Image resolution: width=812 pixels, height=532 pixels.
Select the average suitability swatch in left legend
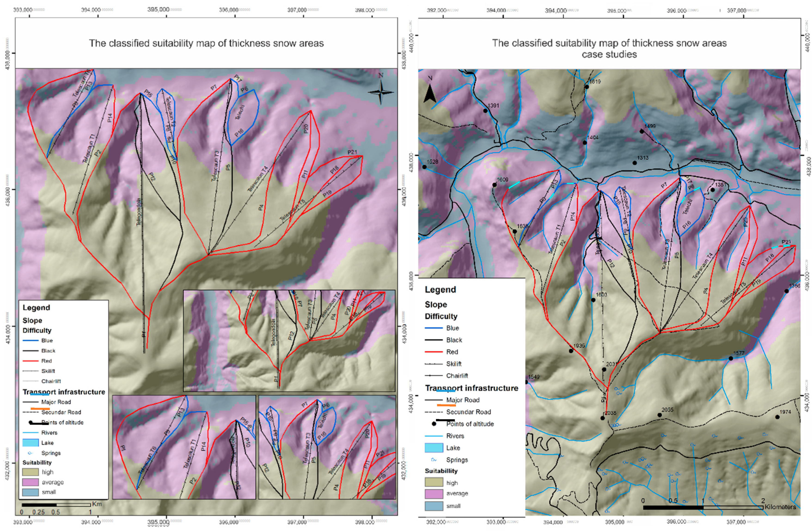coord(30,482)
